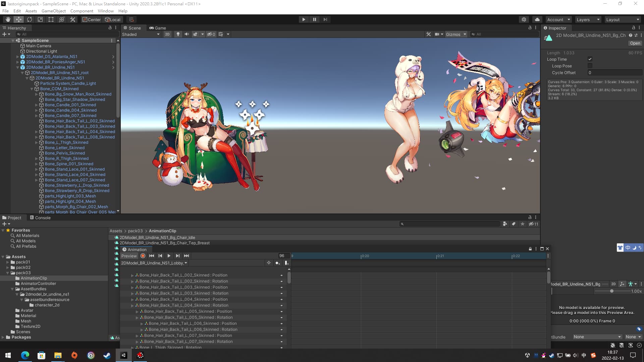Select Bone_Pelvis_Skinned in Hierarchy
This screenshot has width=644, height=362.
pos(65,153)
